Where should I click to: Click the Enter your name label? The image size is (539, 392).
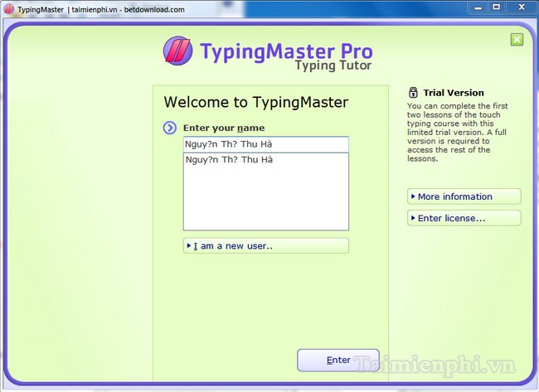point(224,128)
